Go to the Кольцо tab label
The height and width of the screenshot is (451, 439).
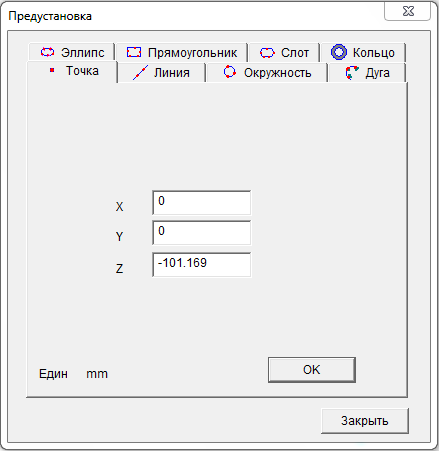point(374,53)
